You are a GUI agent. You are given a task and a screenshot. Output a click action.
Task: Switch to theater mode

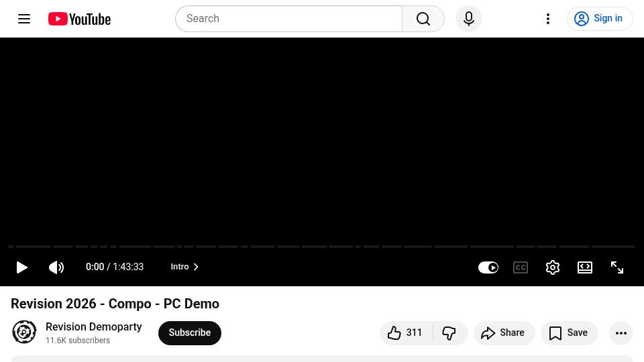[x=585, y=267]
